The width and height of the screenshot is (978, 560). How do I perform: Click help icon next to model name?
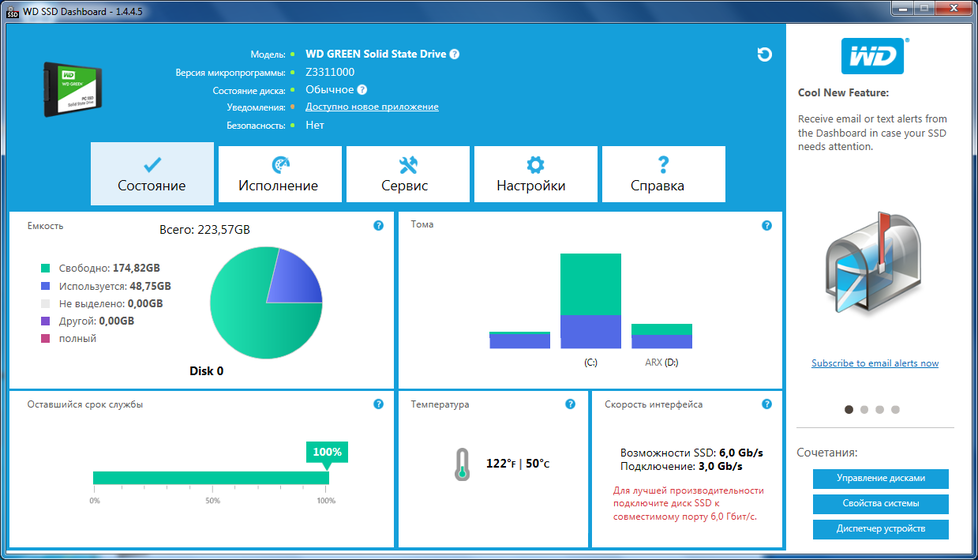455,54
